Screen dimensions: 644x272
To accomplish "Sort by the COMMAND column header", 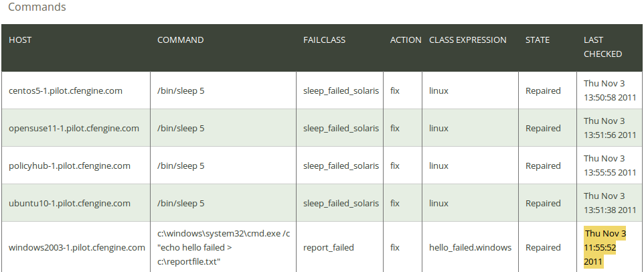I will pos(180,40).
